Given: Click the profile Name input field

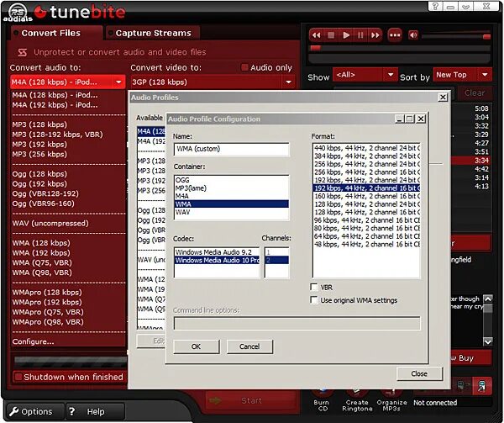Looking at the screenshot, I should [x=232, y=149].
